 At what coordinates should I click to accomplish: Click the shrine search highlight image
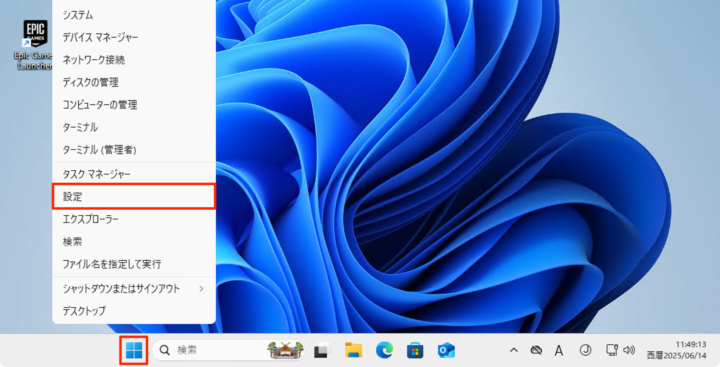point(286,351)
